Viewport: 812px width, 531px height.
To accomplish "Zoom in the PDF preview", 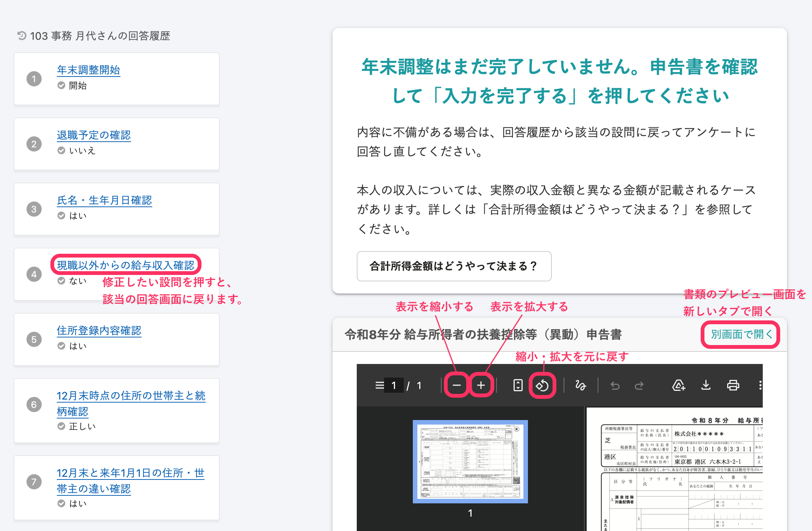I will [481, 386].
